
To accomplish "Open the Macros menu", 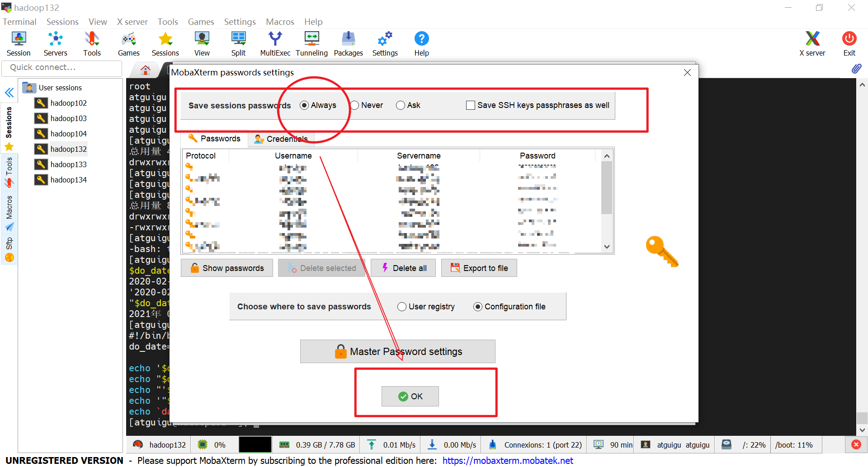I will (x=280, y=22).
